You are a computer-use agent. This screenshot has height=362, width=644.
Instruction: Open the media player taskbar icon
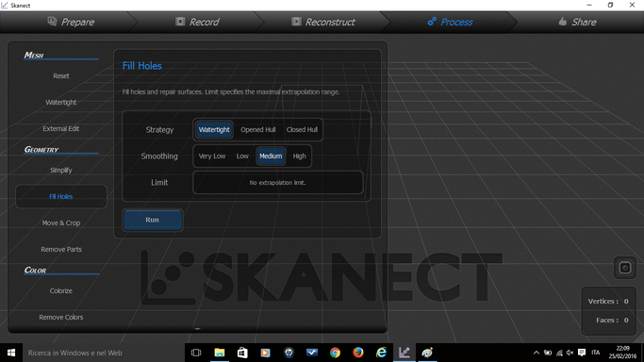[265, 353]
